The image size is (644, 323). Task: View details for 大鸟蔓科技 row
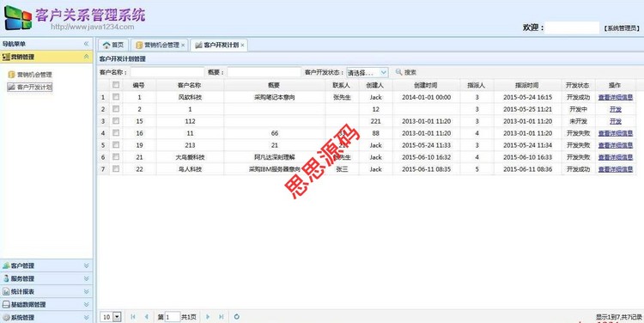click(x=616, y=157)
